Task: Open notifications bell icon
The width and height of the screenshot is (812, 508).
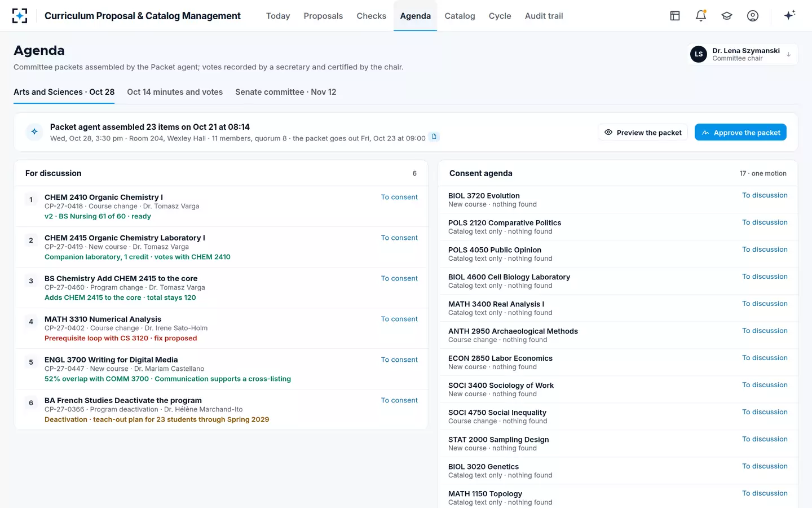Action: point(701,16)
